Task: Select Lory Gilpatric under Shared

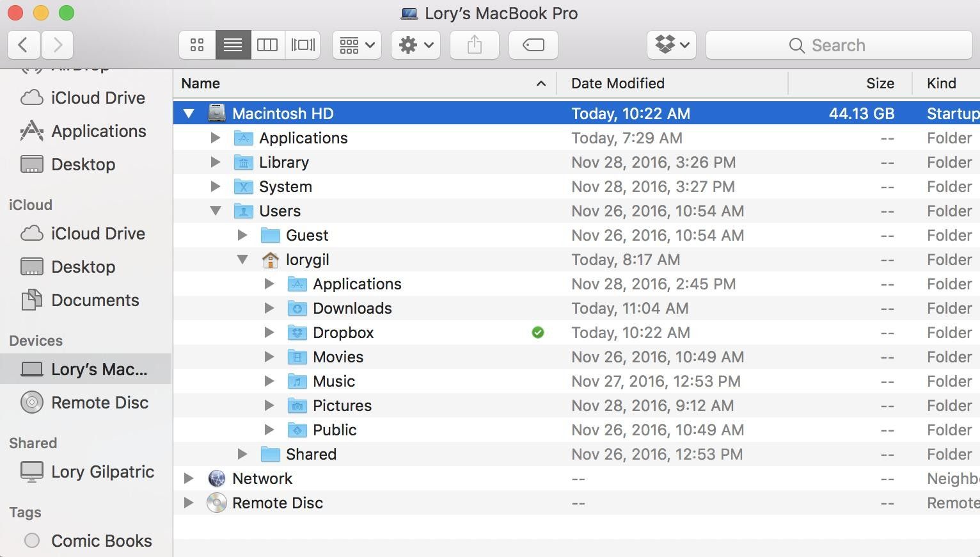Action: click(x=102, y=472)
